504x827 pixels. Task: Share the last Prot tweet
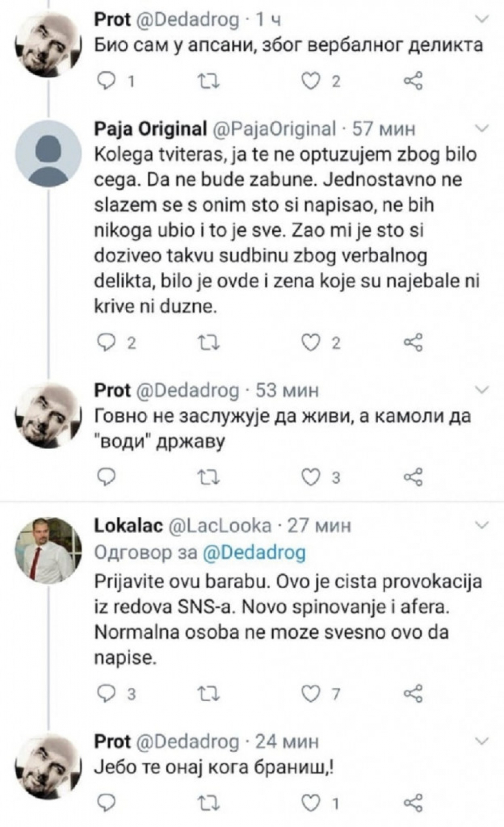point(413,803)
